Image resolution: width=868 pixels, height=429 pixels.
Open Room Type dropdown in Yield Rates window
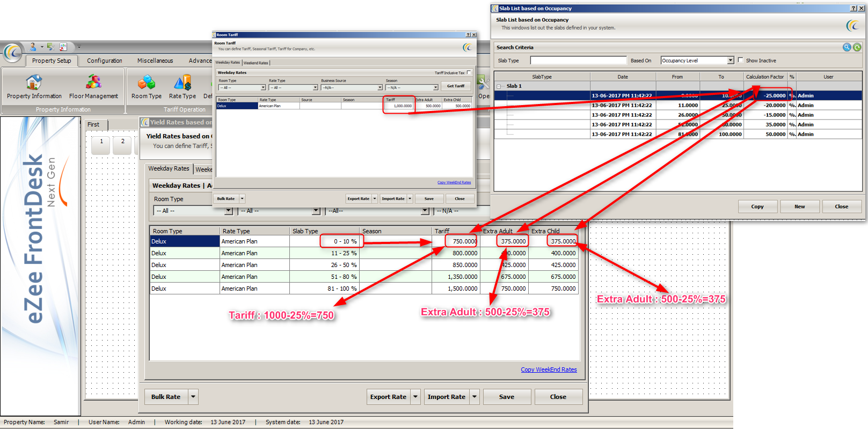229,211
